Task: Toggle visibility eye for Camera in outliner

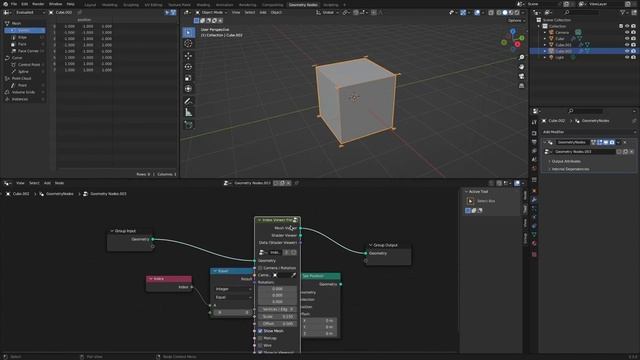Action: (627, 32)
